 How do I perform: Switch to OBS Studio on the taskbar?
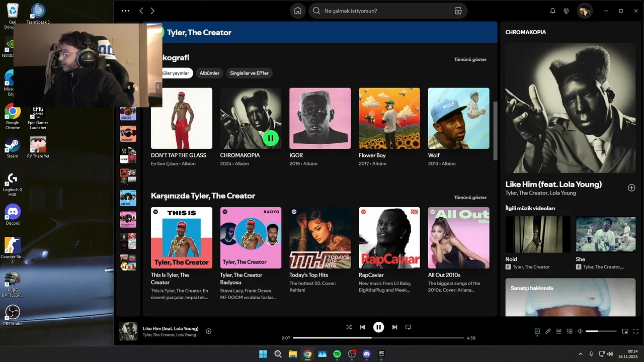(x=352, y=354)
